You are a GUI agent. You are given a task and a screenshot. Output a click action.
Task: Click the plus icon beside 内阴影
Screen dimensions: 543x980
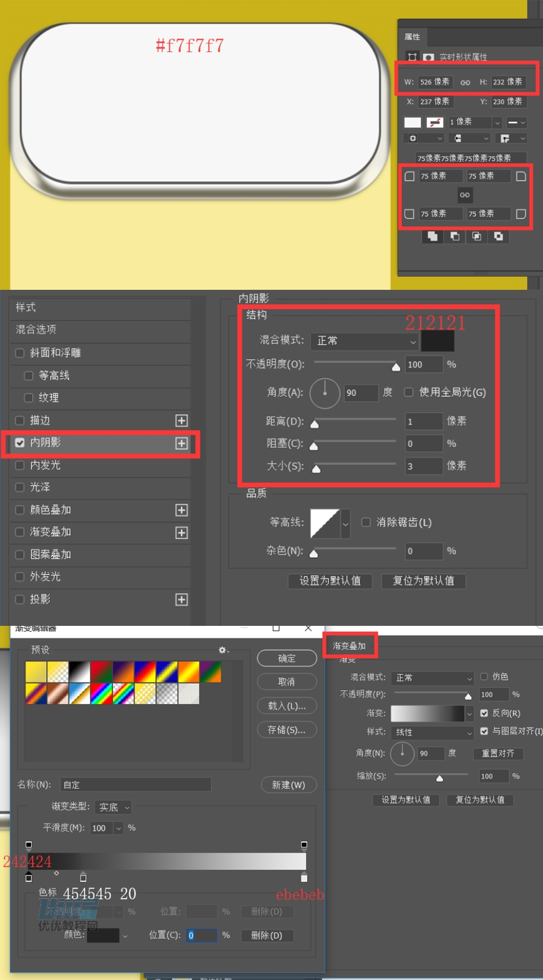pos(182,443)
